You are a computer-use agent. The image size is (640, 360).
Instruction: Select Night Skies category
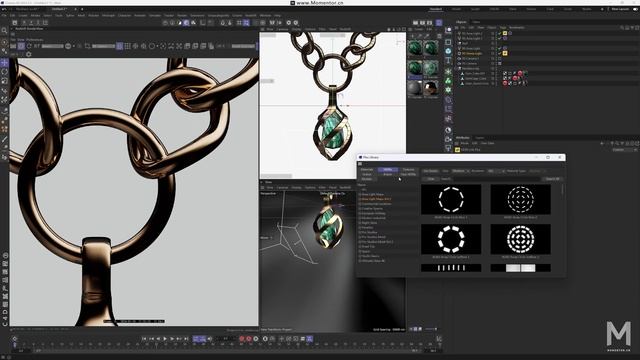click(x=369, y=223)
